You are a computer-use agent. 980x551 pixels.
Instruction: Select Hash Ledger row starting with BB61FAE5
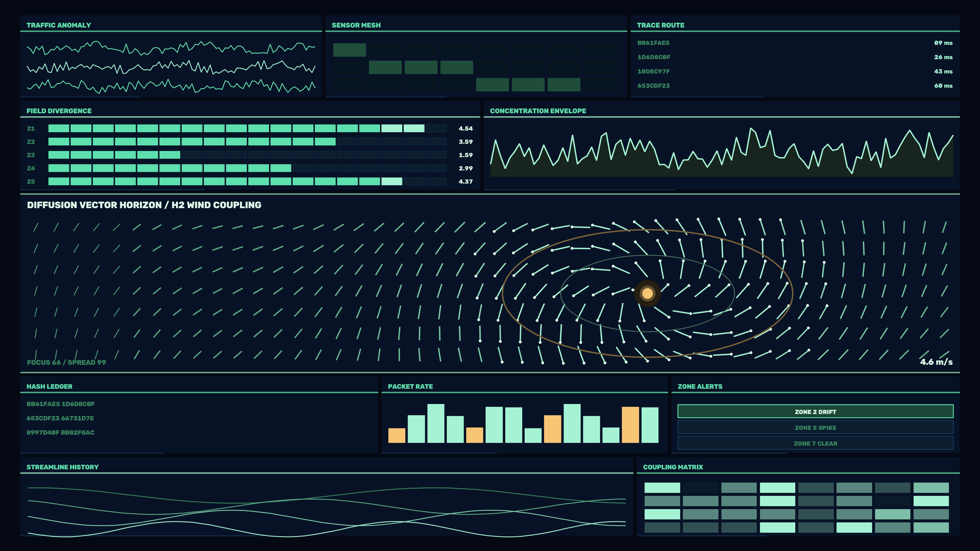[x=60, y=404]
